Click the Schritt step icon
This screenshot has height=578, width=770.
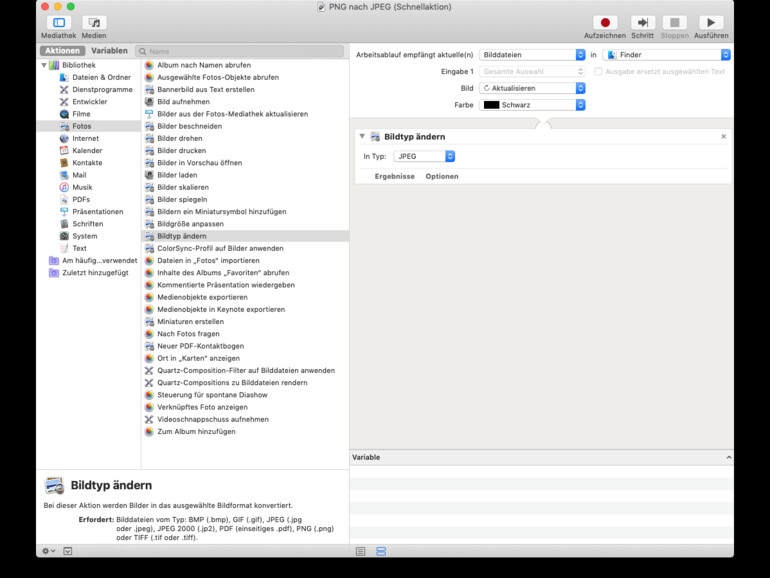642,22
